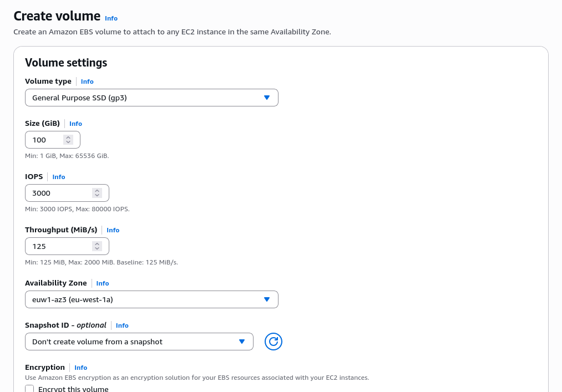This screenshot has height=392, width=562.
Task: Click inside the IOPS input field
Action: (x=55, y=192)
